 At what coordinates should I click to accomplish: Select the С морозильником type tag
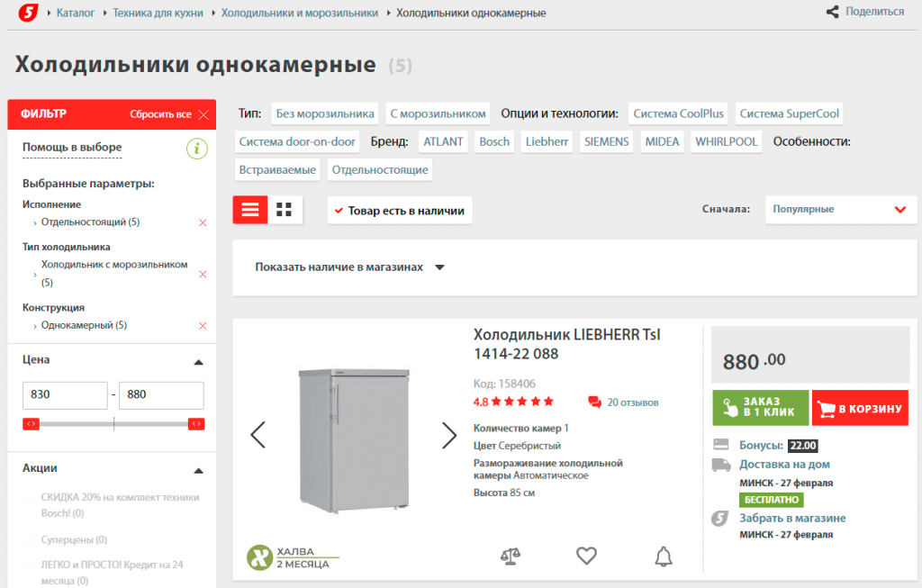[438, 113]
